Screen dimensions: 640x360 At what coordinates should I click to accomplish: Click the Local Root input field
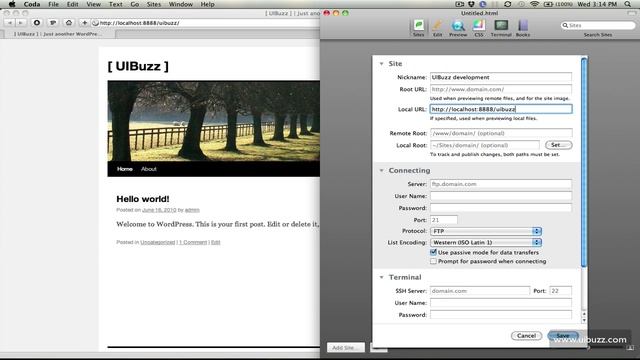point(484,145)
